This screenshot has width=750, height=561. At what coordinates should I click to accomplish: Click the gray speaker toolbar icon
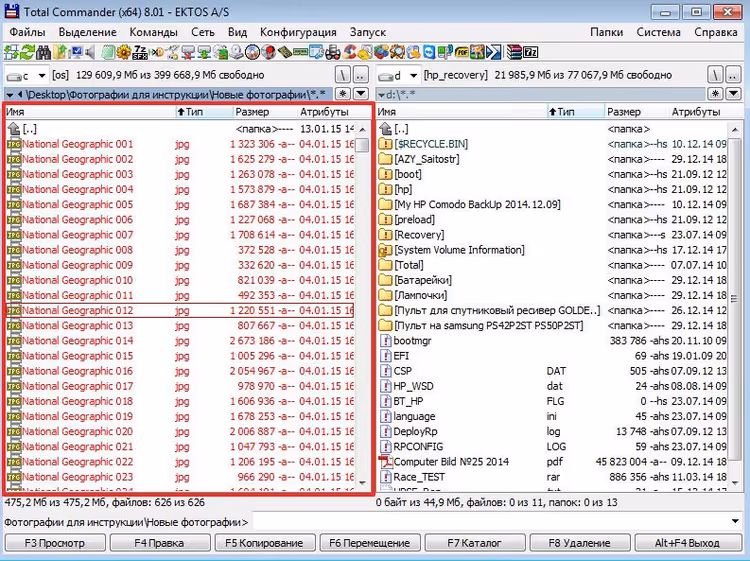coord(90,52)
